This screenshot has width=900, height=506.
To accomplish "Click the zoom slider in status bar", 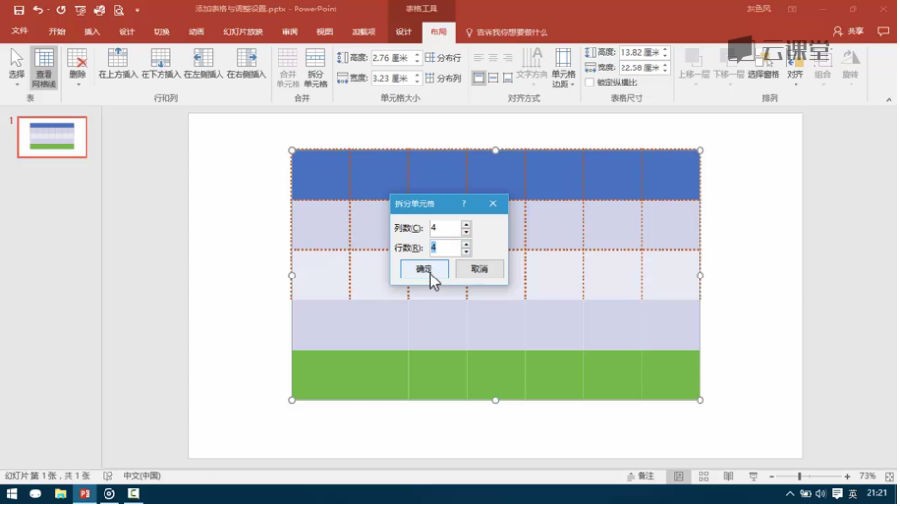I will tap(799, 476).
